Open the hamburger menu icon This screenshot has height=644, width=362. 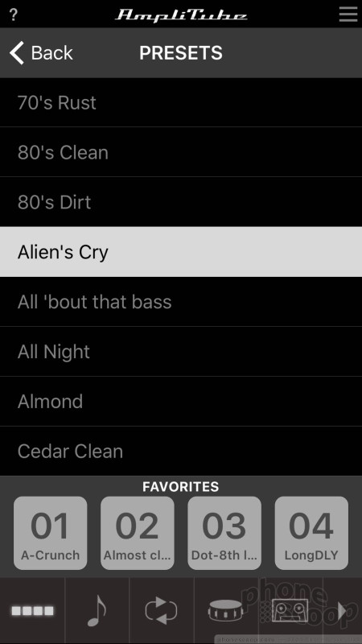(348, 14)
